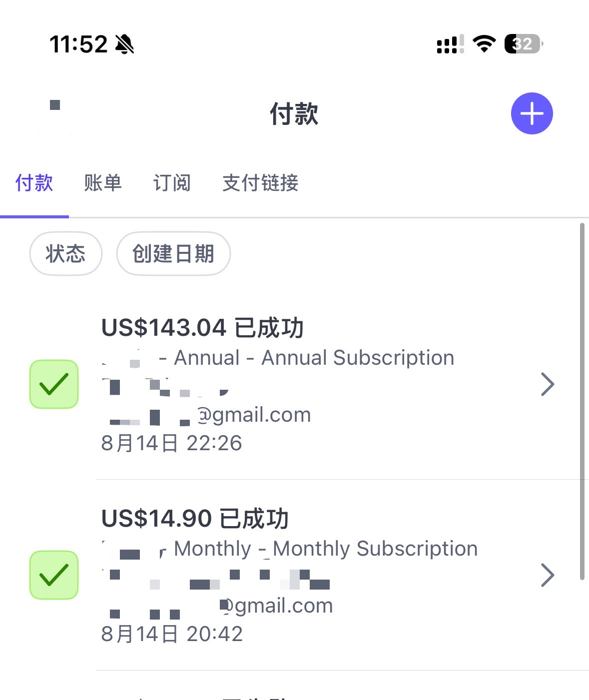The image size is (589, 700).
Task: Click the vertical scrollbar on the right
Action: (582, 402)
